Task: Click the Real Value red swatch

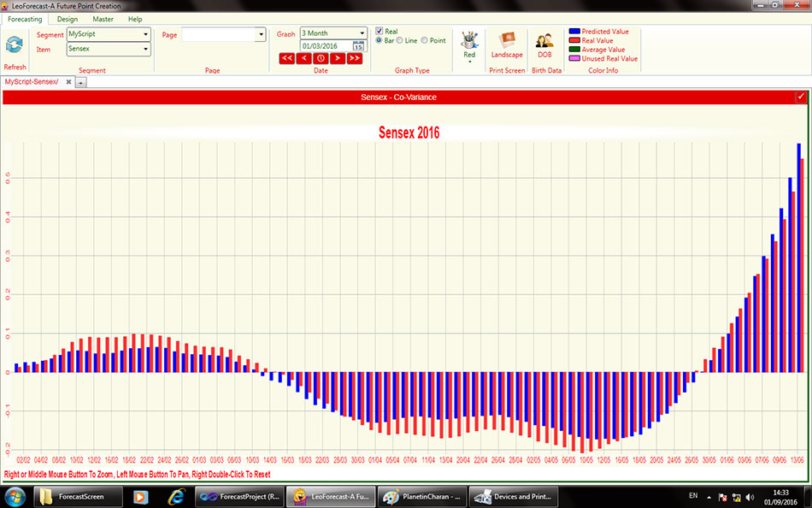Action: [x=574, y=40]
